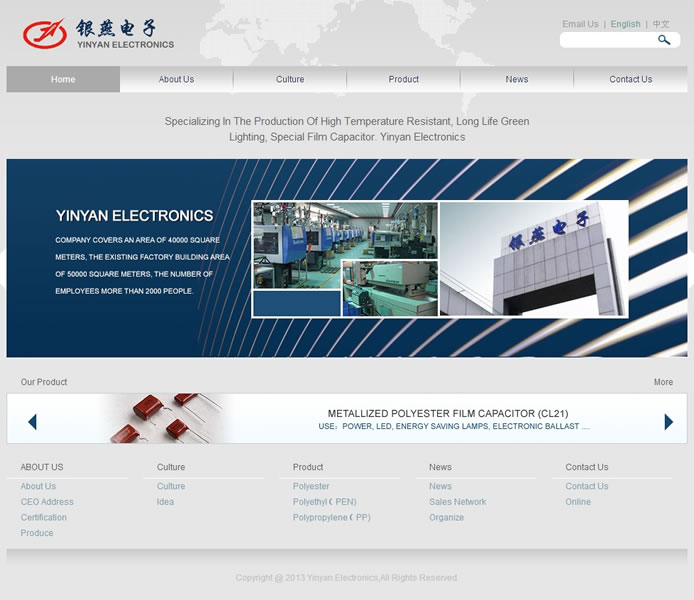Open the Produce footer link

(x=37, y=533)
